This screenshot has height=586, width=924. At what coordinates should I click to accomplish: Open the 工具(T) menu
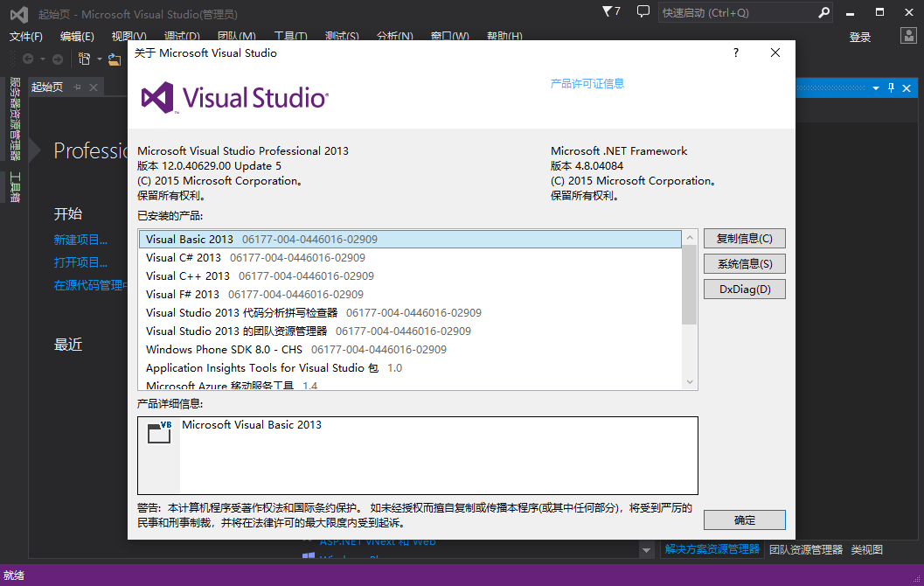tap(290, 37)
